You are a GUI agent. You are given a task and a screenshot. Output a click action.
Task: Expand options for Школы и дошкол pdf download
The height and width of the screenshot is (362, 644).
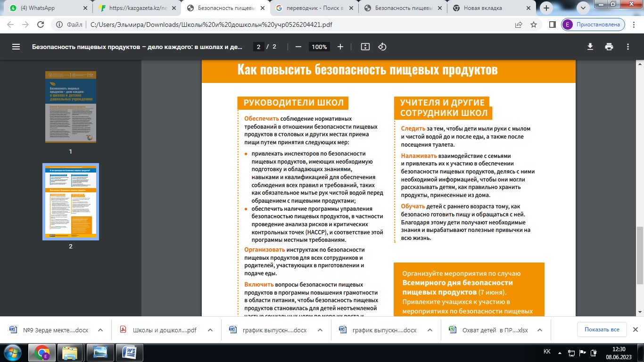(x=210, y=330)
